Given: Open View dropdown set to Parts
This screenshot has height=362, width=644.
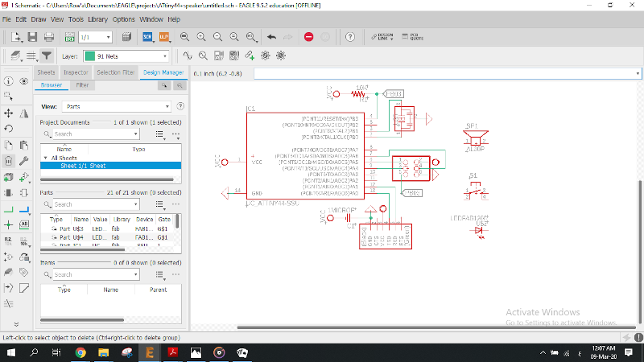Looking at the screenshot, I should [117, 106].
